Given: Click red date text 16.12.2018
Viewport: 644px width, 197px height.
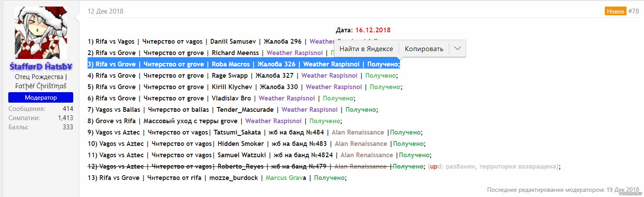Looking at the screenshot, I should pos(373,30).
